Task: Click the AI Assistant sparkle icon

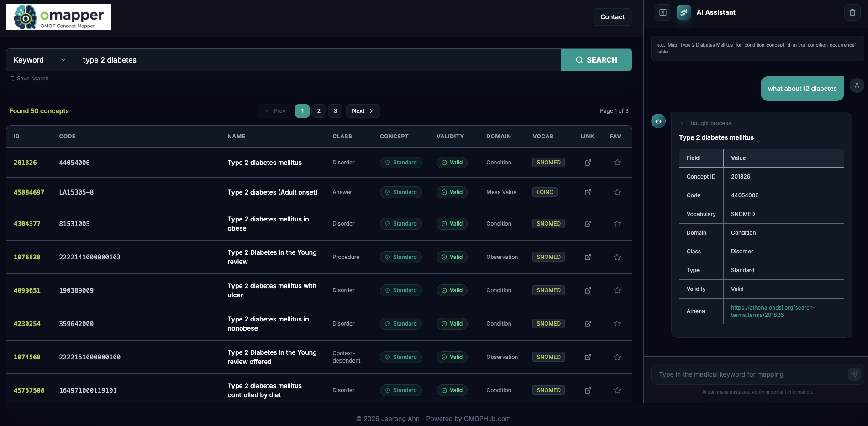Action: [x=684, y=12]
